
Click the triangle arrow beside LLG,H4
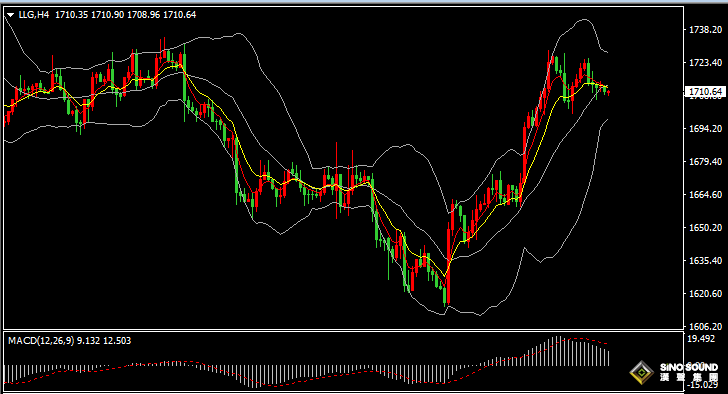[x=10, y=15]
